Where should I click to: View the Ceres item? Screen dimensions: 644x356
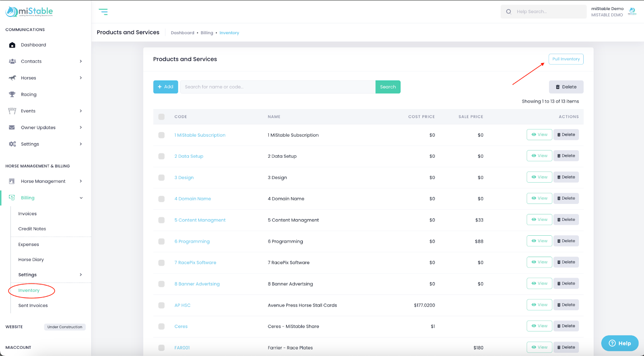point(539,326)
